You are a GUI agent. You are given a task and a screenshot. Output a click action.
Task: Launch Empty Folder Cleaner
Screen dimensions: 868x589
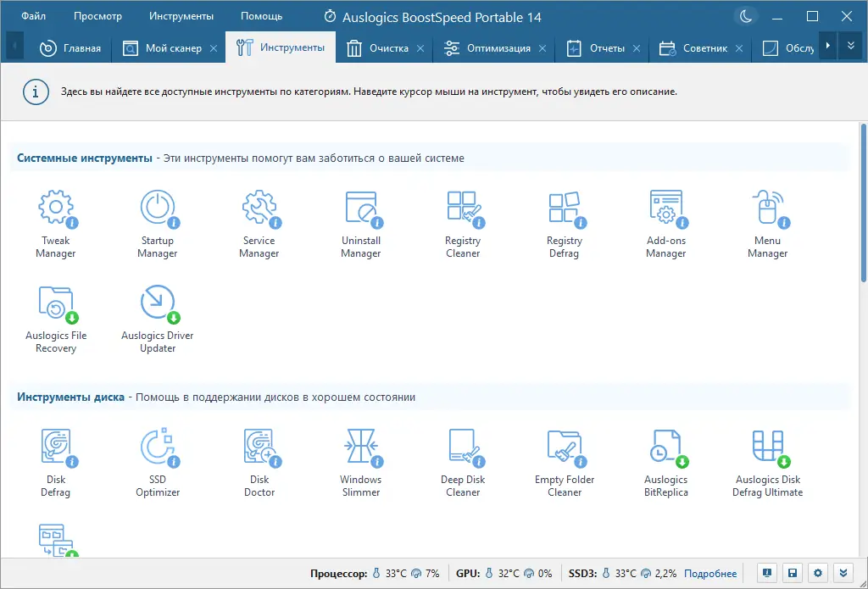(565, 462)
